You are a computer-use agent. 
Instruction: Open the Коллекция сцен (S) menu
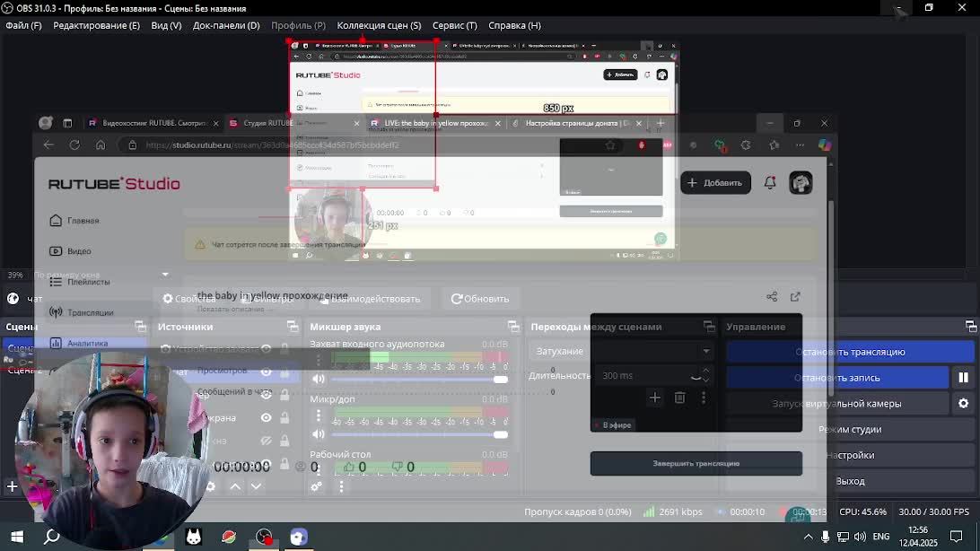point(379,26)
